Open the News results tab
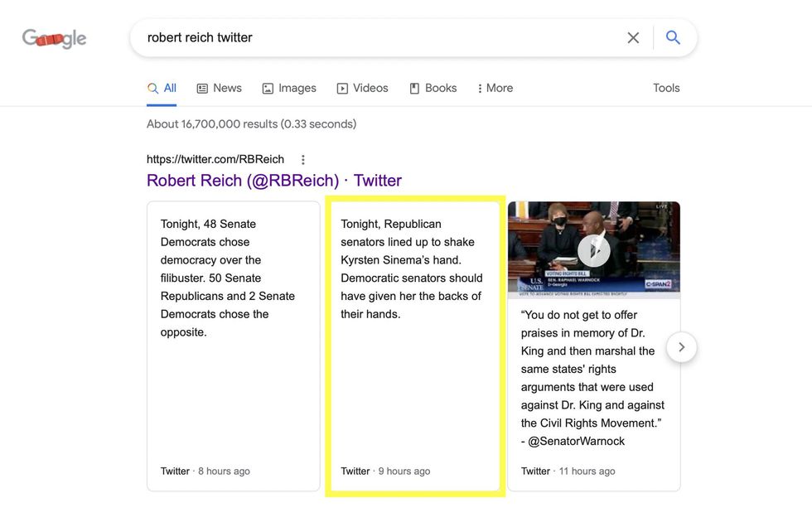812x527 pixels. pyautogui.click(x=219, y=88)
